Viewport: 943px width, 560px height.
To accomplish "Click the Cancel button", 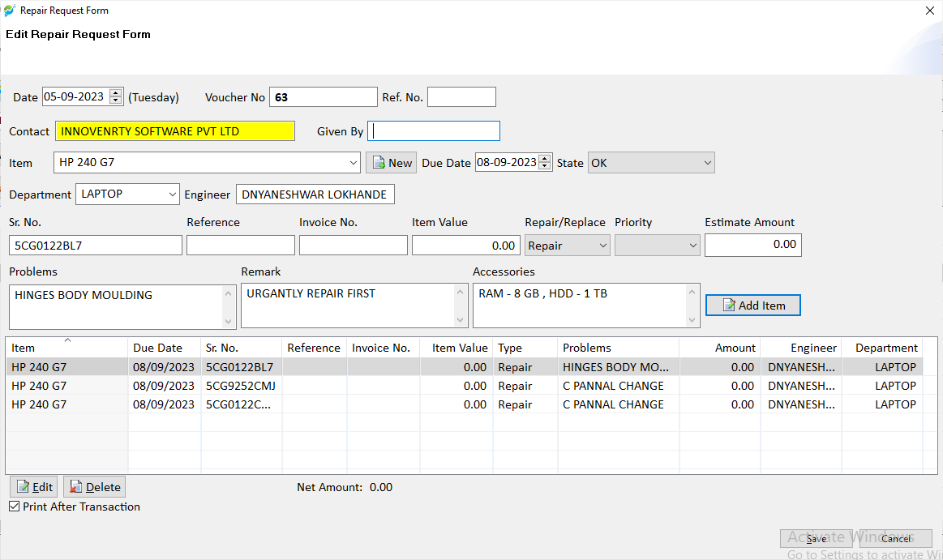I will click(x=895, y=538).
